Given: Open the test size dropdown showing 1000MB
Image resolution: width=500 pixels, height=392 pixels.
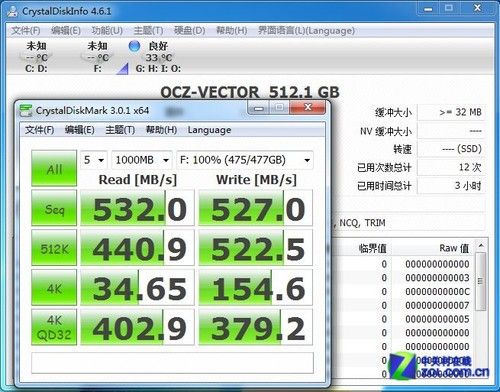Looking at the screenshot, I should 142,160.
